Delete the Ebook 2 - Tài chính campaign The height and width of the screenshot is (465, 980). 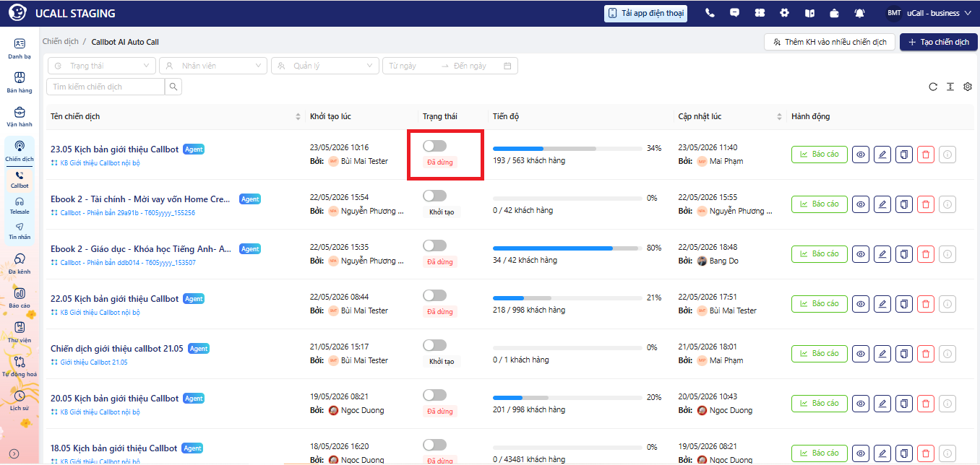tap(926, 204)
